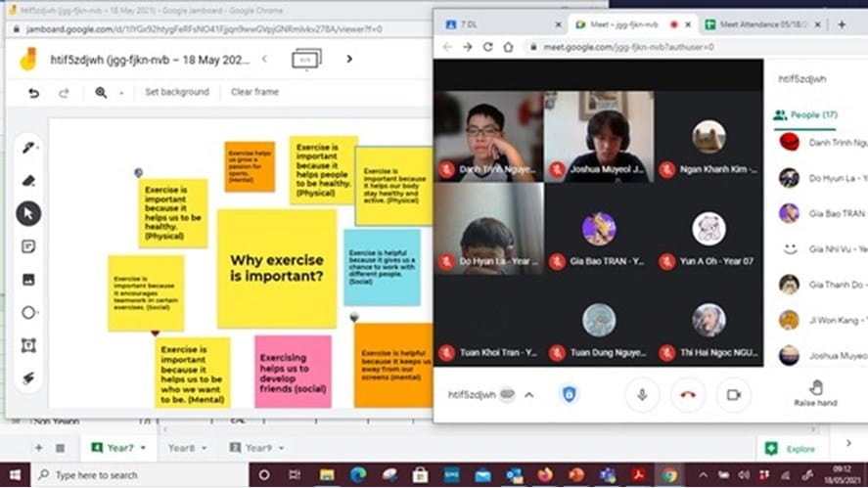
Task: Switch to the Year8 sheet tab
Action: pos(182,448)
